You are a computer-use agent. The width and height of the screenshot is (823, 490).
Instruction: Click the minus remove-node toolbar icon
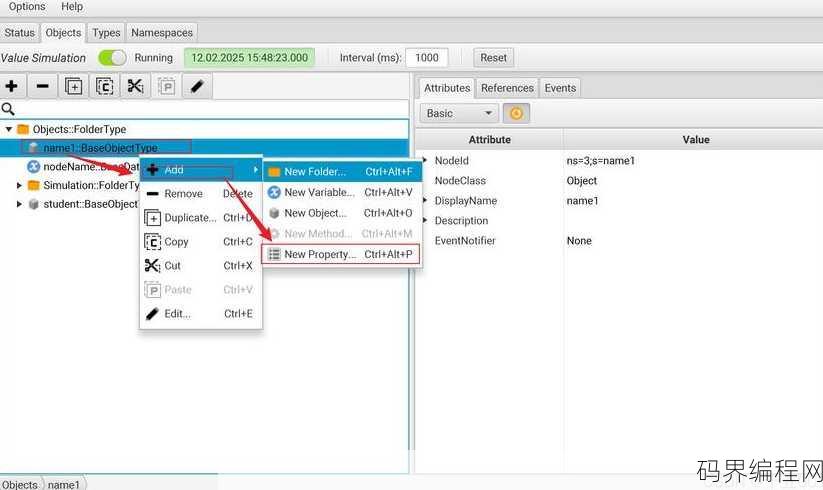(x=43, y=86)
